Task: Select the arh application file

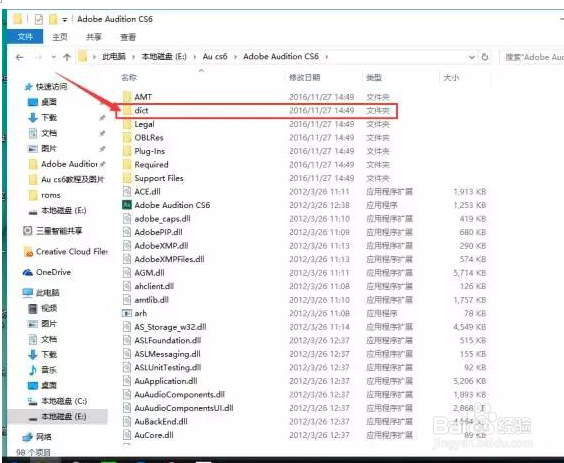Action: [140, 313]
